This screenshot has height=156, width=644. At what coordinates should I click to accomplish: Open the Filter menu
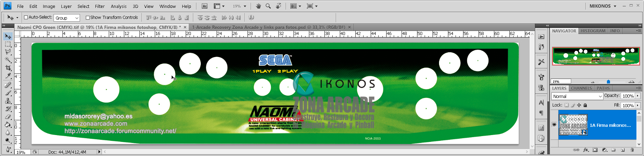pyautogui.click(x=100, y=6)
